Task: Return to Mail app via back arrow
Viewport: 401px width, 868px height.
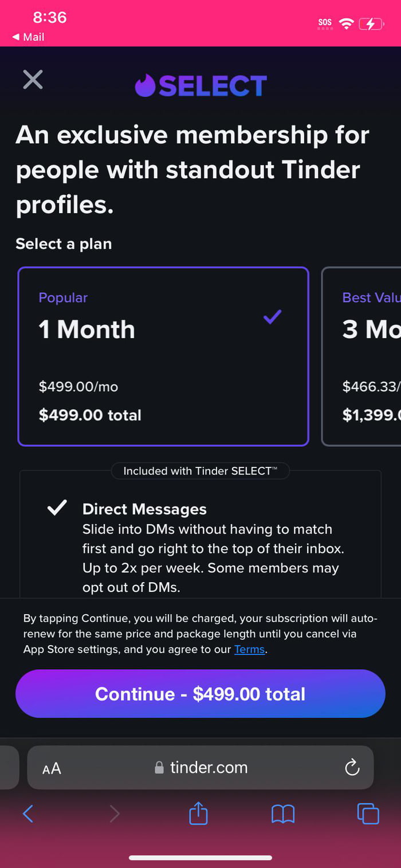Action: (x=28, y=37)
